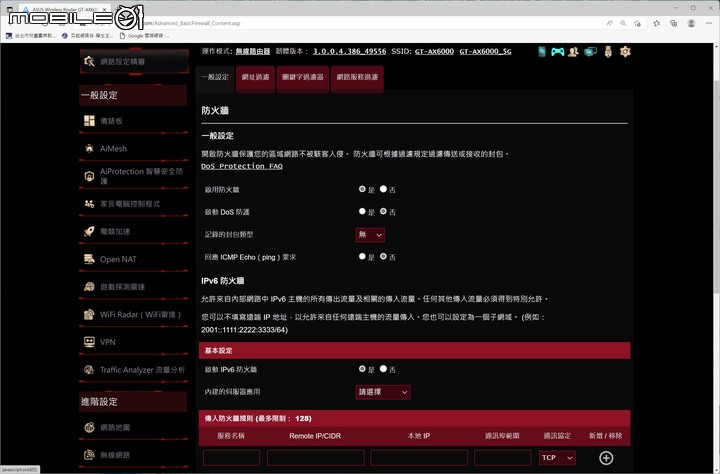The image size is (720, 474).
Task: Open 無線網路 wireless settings page
Action: pyautogui.click(x=134, y=455)
